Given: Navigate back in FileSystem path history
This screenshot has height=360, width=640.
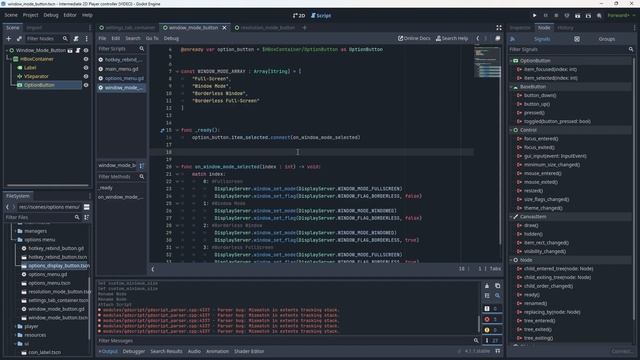Looking at the screenshot, I should [7, 207].
